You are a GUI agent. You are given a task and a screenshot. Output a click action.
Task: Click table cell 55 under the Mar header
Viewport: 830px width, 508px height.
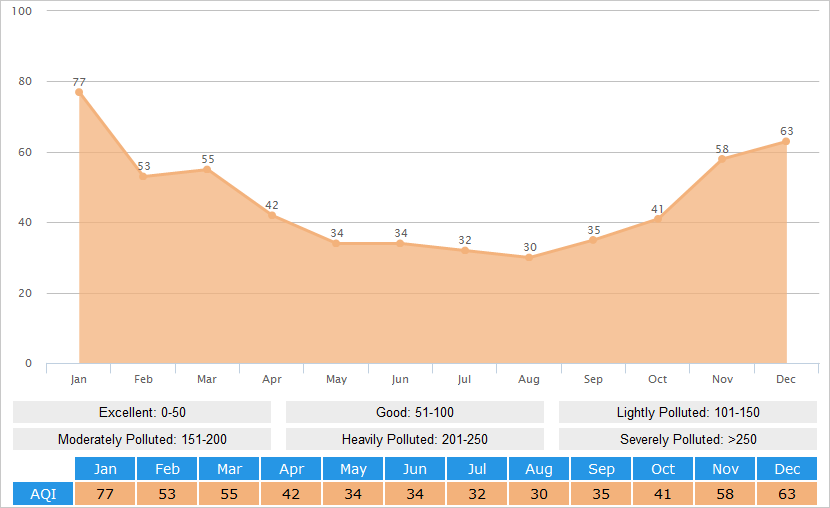pos(229,494)
